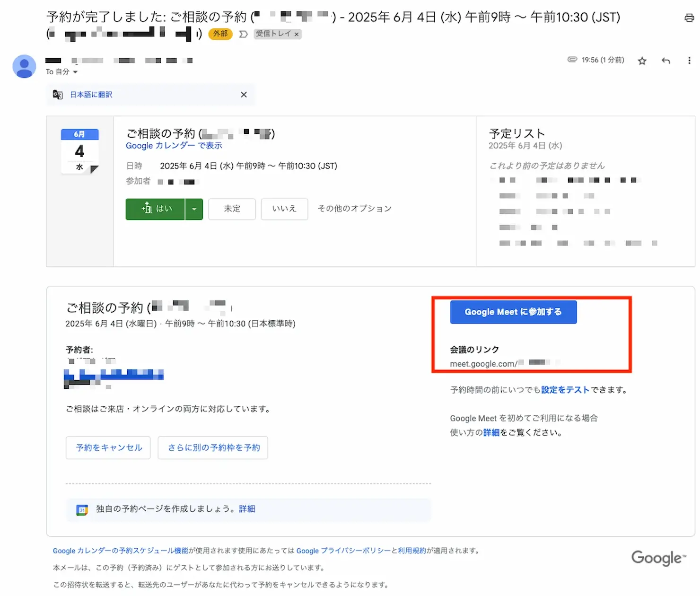Click 予約をキャンセル button

tap(108, 447)
